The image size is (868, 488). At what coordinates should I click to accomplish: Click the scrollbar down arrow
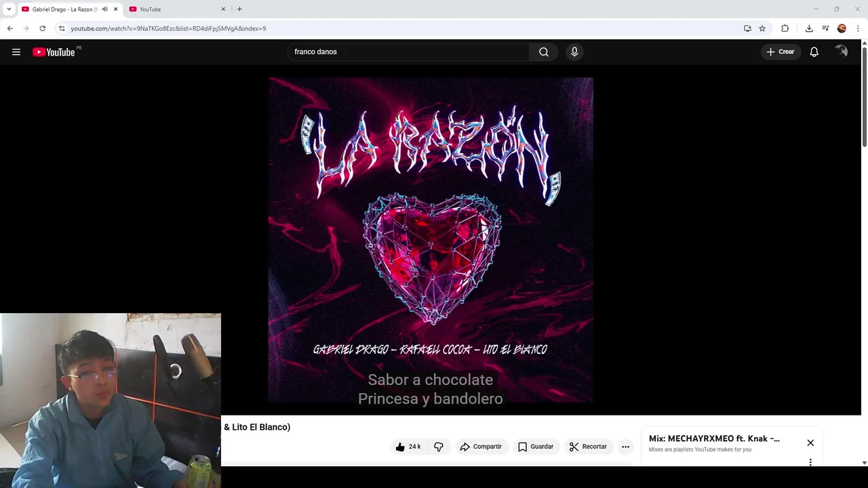pos(865,463)
